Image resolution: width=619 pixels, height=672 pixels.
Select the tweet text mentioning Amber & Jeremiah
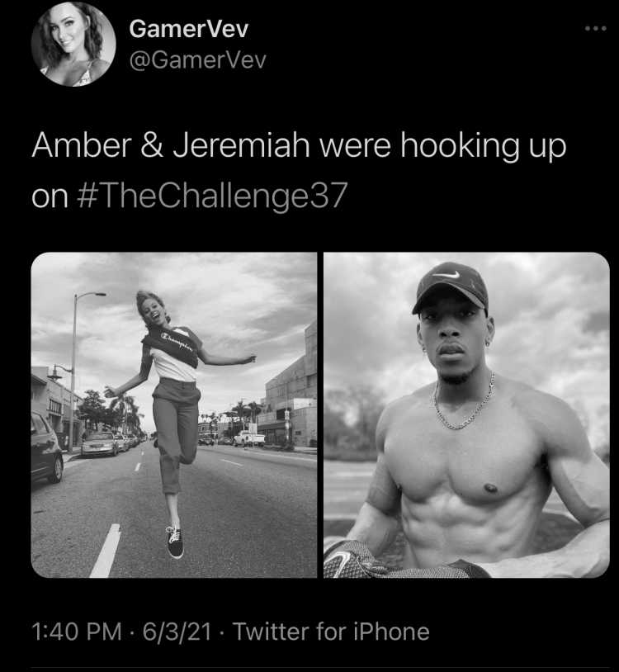(299, 171)
